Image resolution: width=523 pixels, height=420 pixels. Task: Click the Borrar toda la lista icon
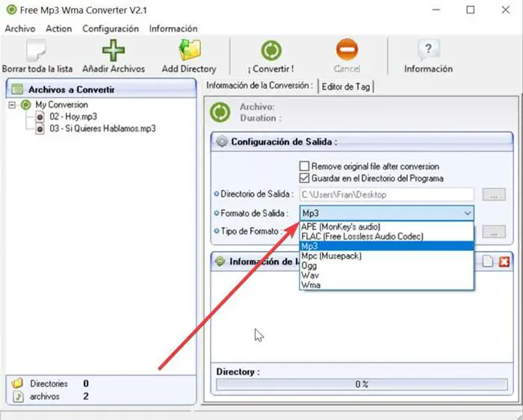point(37,50)
